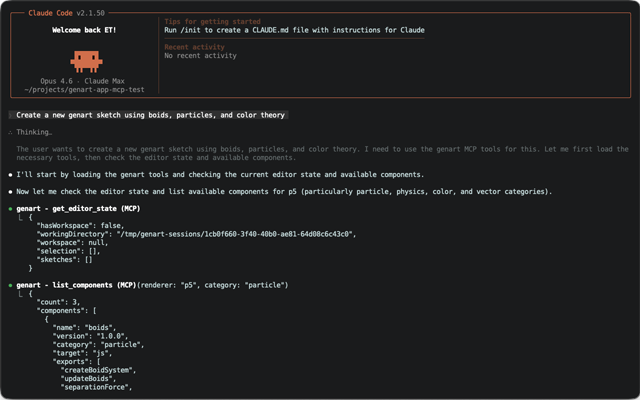
Task: Click the "genart - list_components (MCP)" tool call line
Action: 152,285
